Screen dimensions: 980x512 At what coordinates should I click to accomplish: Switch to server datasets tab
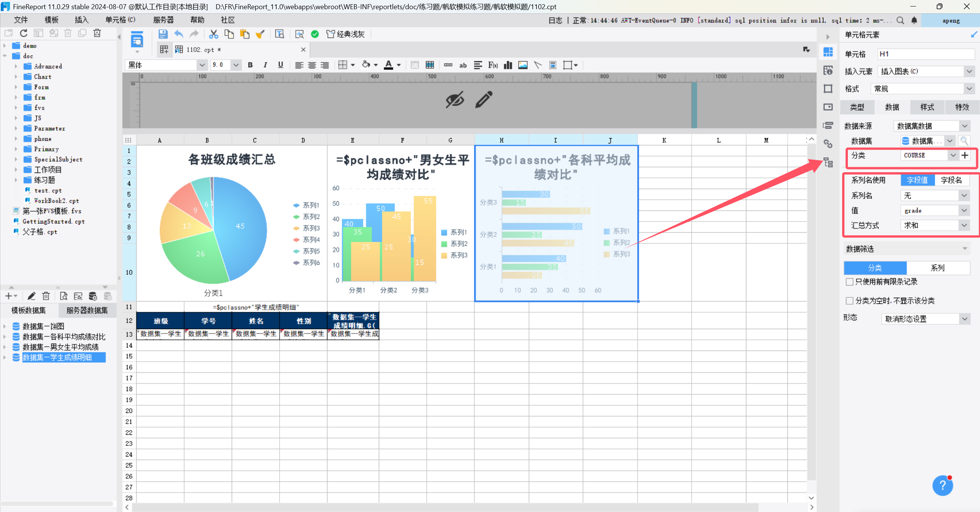coord(87,310)
